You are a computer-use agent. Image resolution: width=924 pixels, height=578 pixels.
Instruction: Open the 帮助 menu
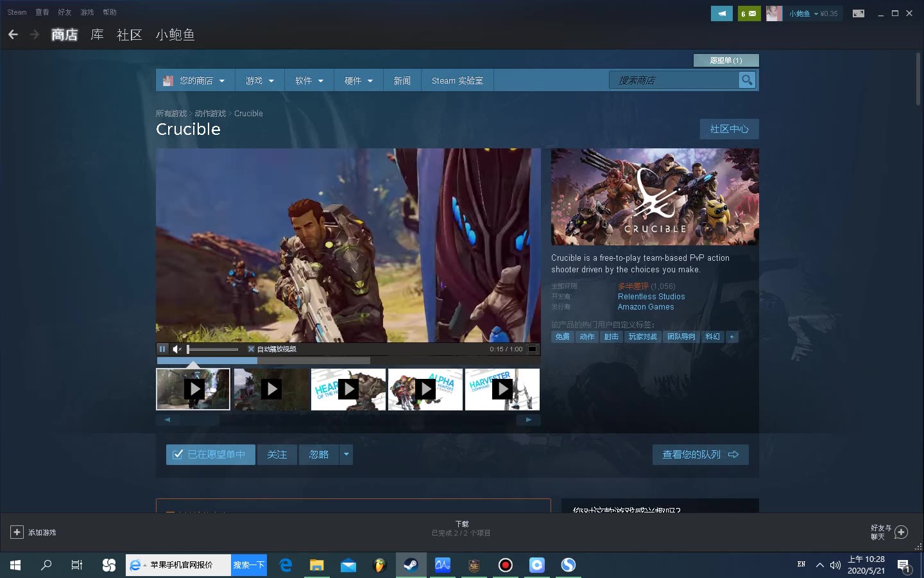click(110, 12)
